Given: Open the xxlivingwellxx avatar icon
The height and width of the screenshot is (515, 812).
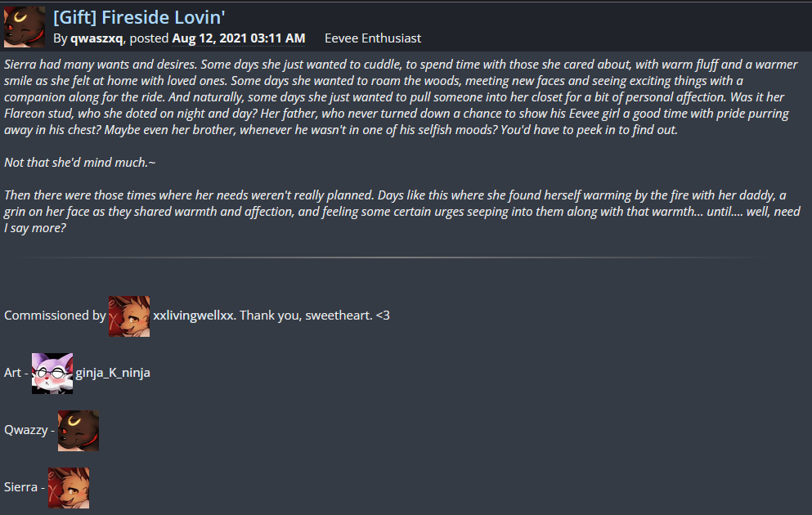Looking at the screenshot, I should [129, 316].
